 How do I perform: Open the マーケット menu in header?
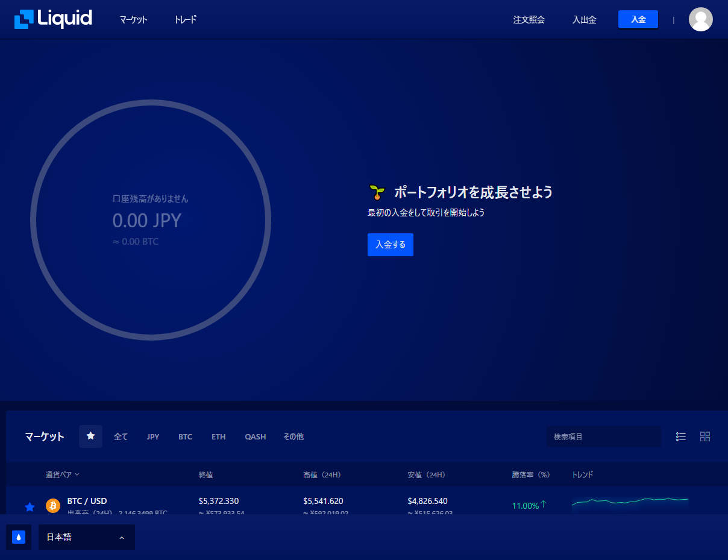(x=133, y=20)
